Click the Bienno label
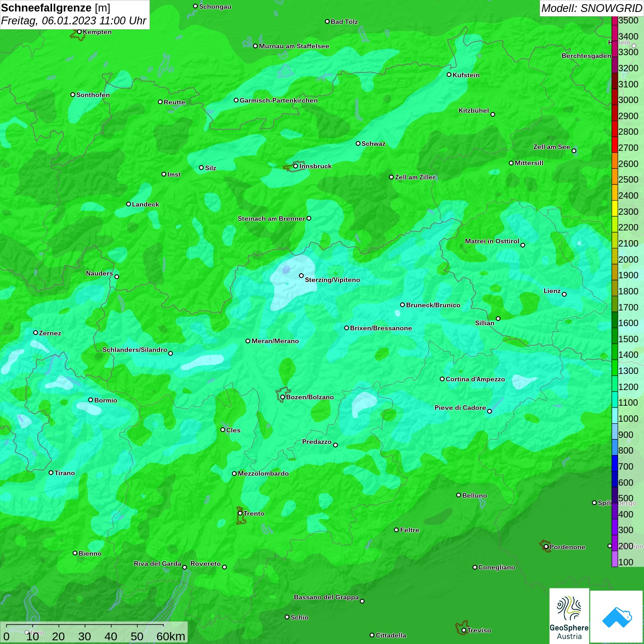Image resolution: width=644 pixels, height=644 pixels. [x=90, y=553]
